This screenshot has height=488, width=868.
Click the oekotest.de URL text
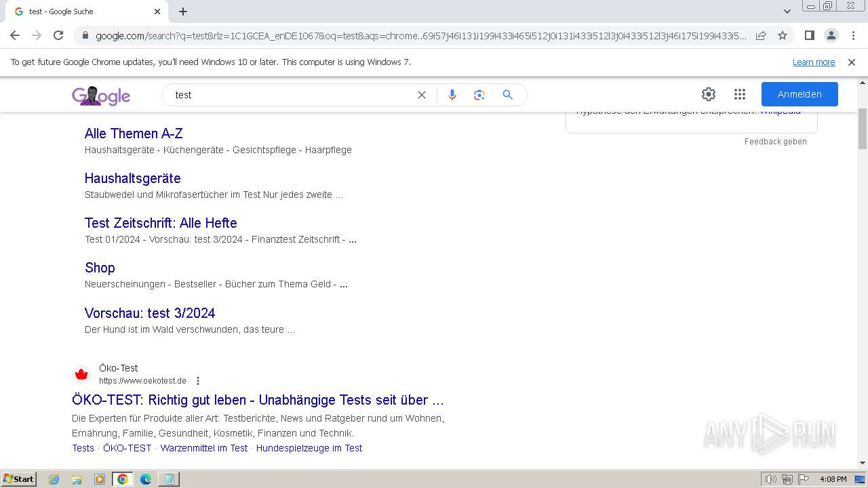coord(142,381)
